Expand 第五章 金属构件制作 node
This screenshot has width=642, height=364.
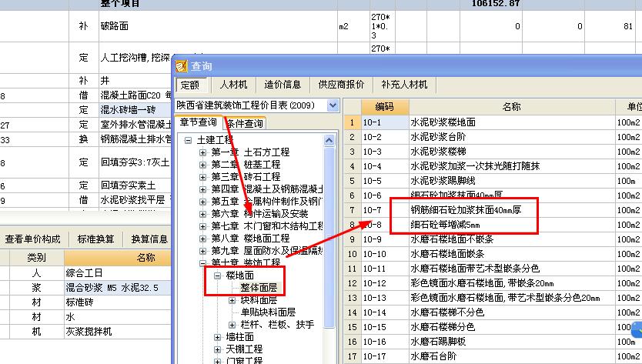(x=202, y=202)
